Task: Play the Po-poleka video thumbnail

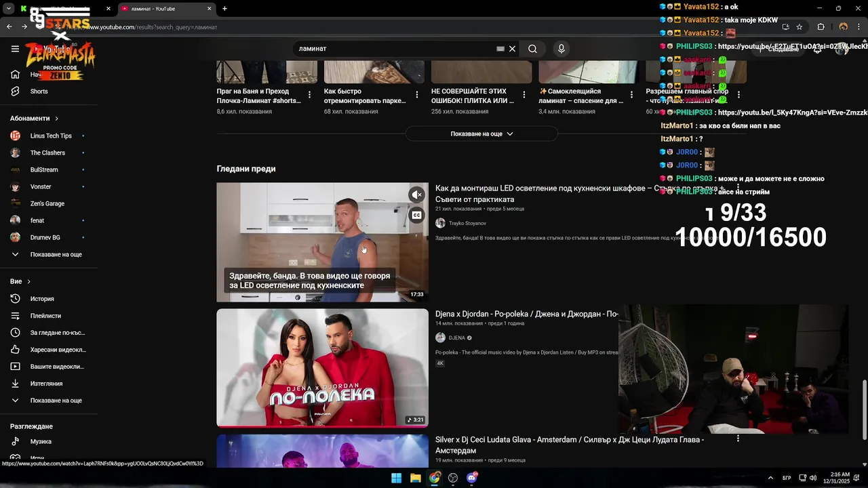Action: [322, 368]
